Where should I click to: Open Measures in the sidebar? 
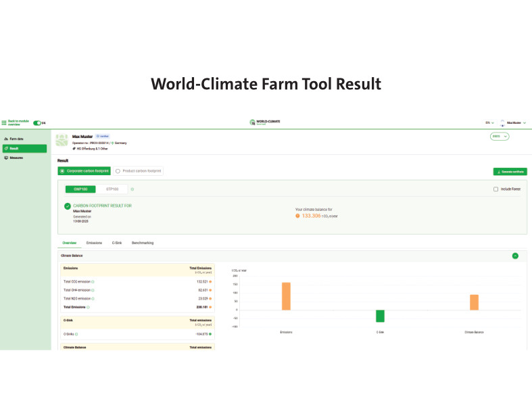16,158
